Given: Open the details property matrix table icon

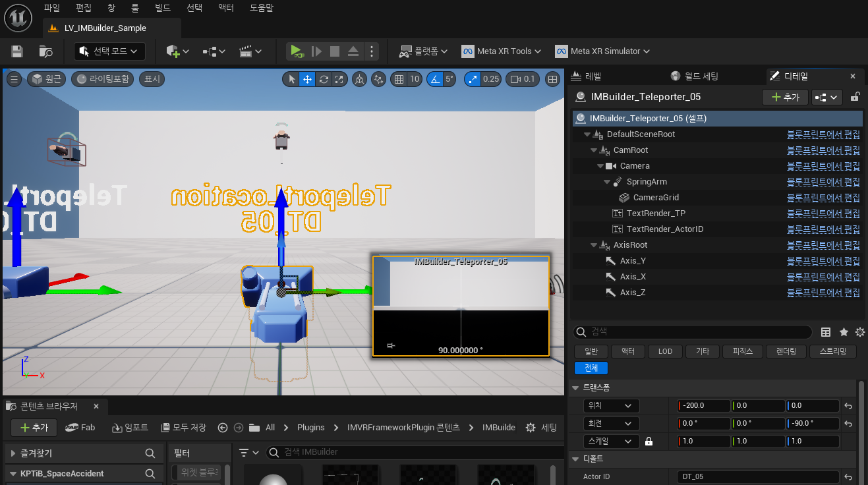Looking at the screenshot, I should (826, 332).
